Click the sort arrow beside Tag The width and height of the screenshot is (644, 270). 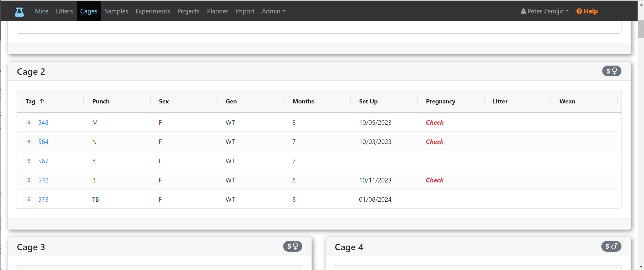tap(42, 101)
